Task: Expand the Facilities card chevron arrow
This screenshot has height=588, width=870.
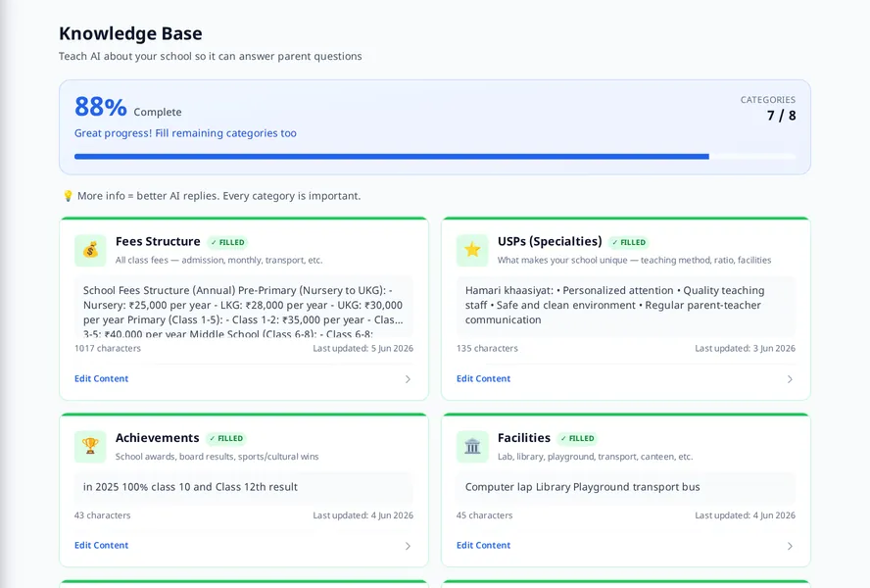Action: 790,546
